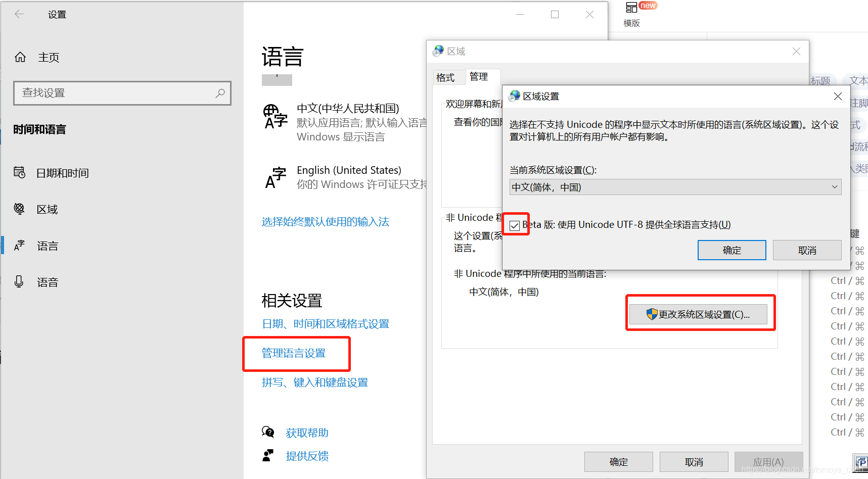The image size is (868, 479).
Task: Click the 查找设置 search box
Action: (x=121, y=93)
